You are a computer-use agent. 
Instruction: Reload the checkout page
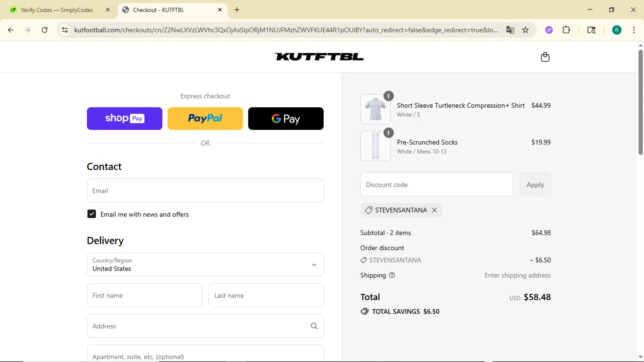pyautogui.click(x=45, y=30)
